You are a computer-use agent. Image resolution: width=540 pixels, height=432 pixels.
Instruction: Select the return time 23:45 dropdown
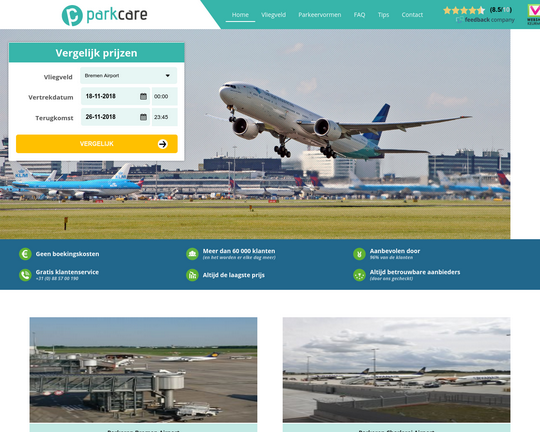click(165, 117)
